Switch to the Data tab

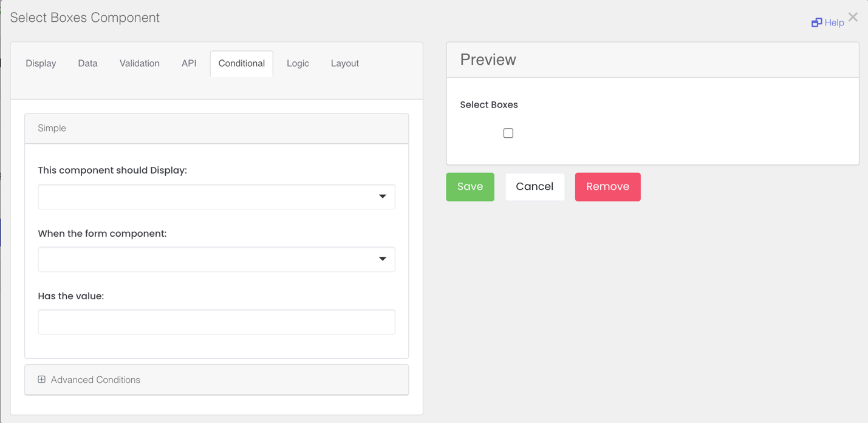(x=87, y=63)
